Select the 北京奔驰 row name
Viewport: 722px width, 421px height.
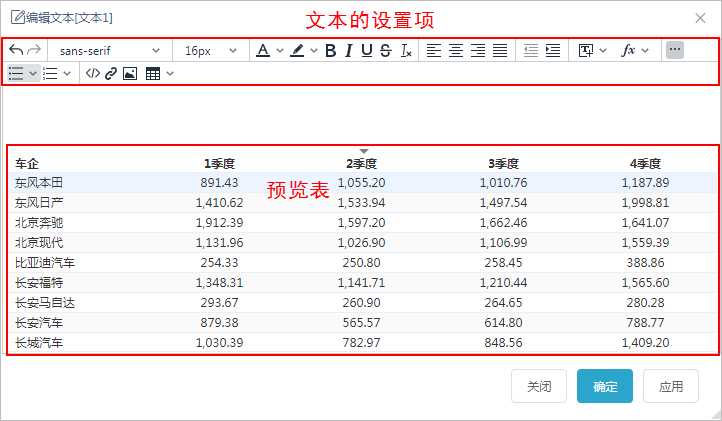point(39,223)
